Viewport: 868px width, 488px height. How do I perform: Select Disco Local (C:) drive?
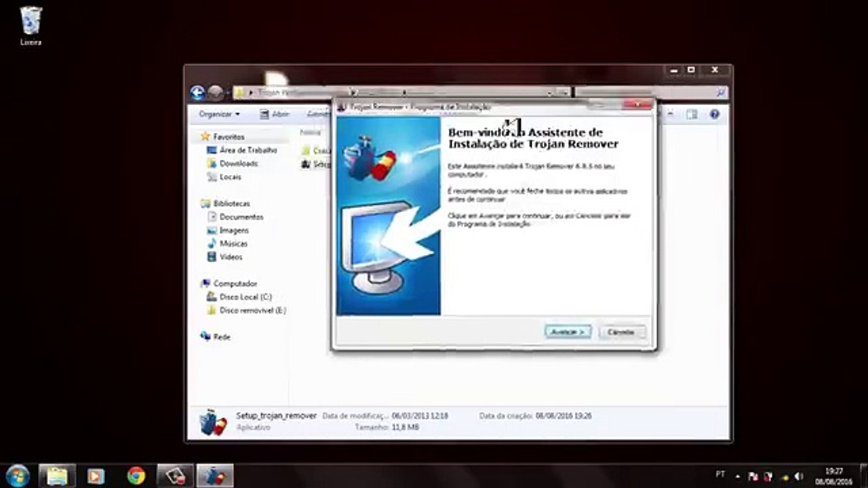tap(245, 297)
